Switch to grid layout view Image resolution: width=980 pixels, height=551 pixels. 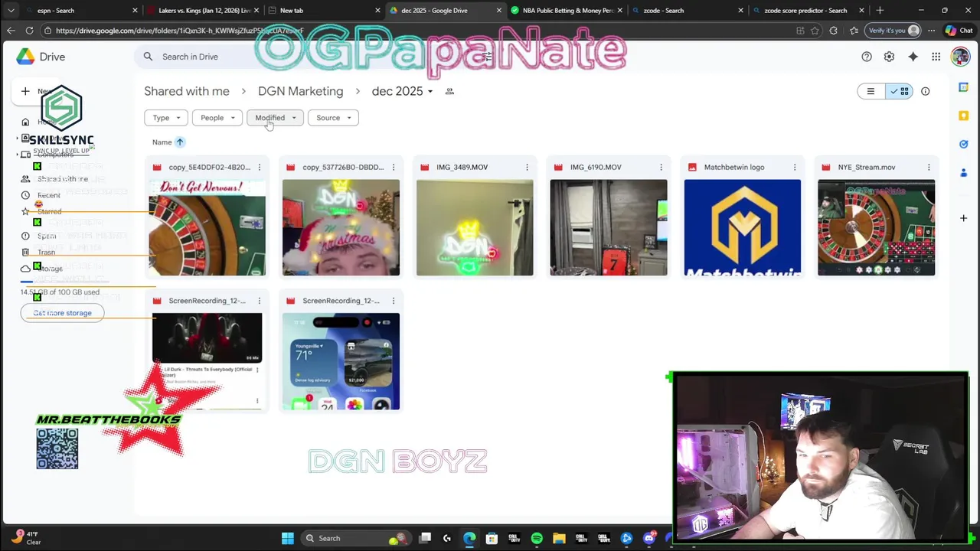coord(900,91)
